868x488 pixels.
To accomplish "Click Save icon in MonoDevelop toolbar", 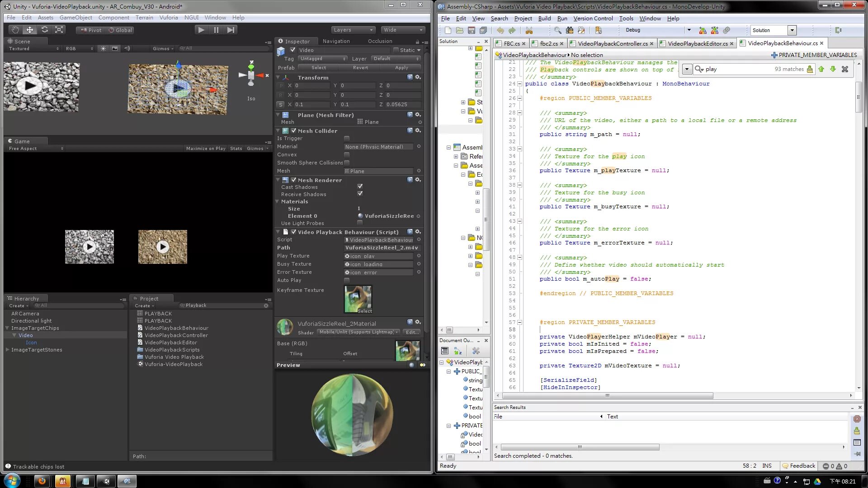I will (471, 30).
